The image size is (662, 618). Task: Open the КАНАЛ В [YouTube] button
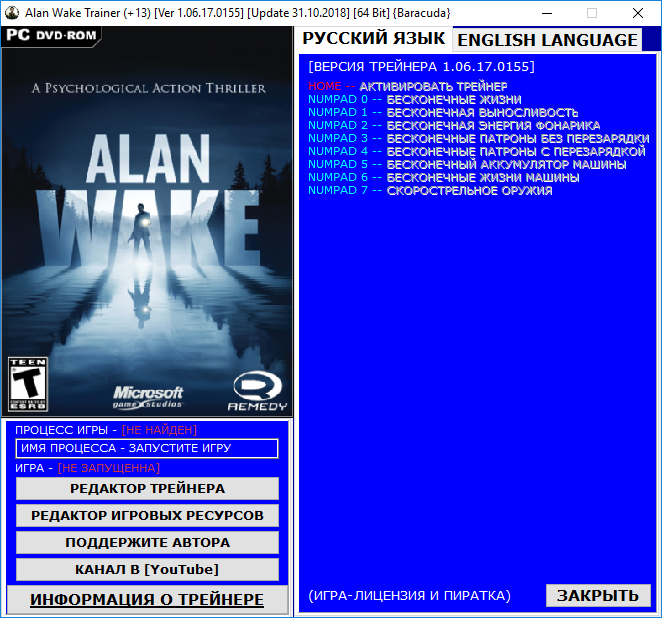point(147,569)
